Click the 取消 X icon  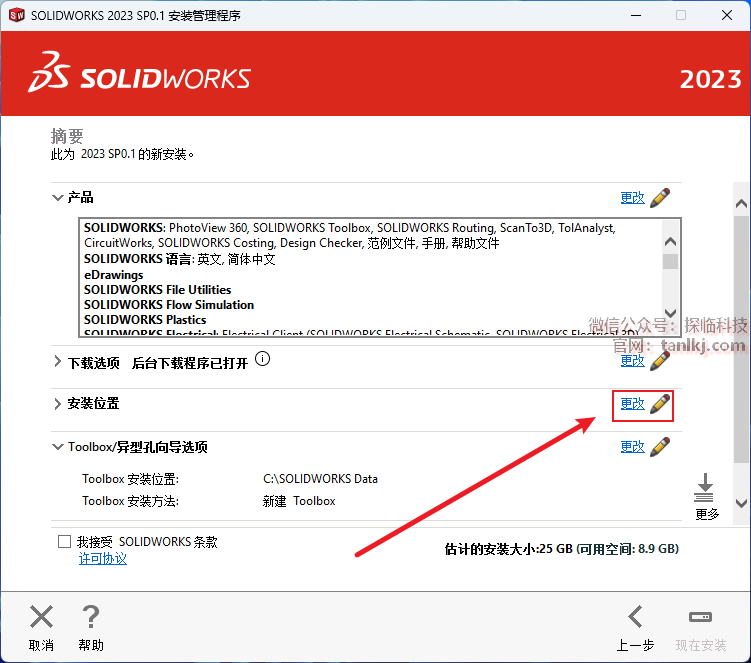(41, 617)
